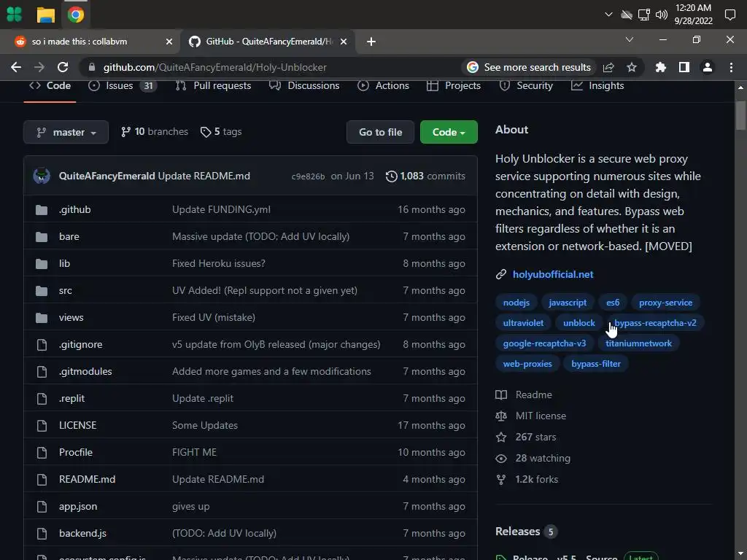The image size is (747, 560).
Task: Click the browser back arrow
Action: pos(16,67)
